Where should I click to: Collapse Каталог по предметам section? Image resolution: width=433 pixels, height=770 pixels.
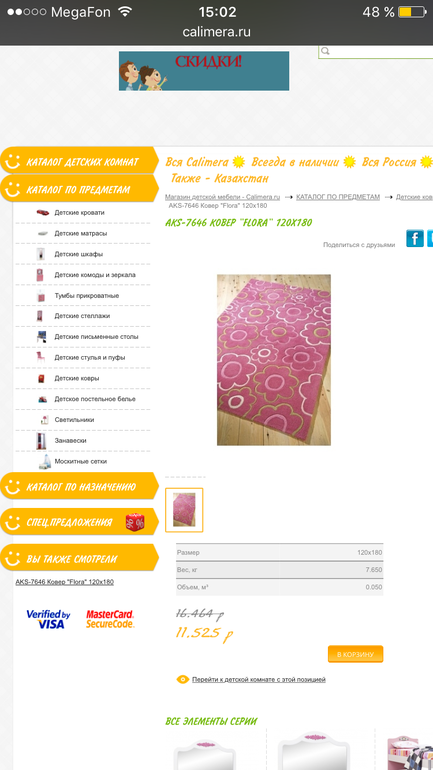click(x=80, y=189)
